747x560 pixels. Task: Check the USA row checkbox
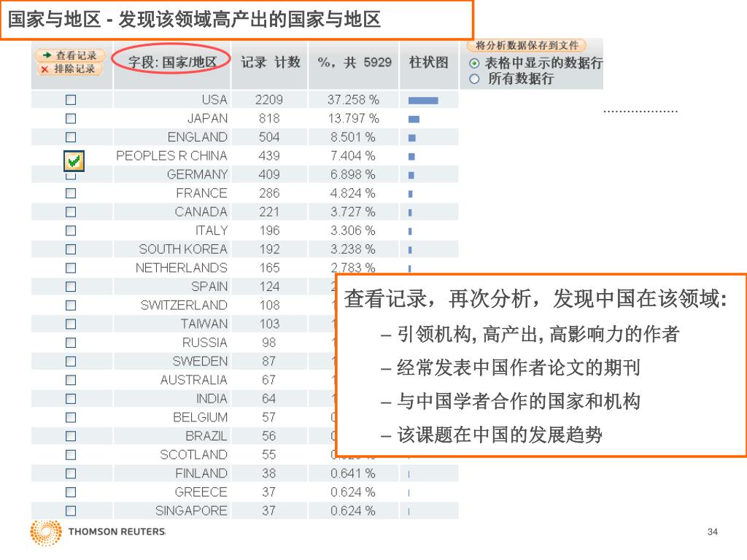click(71, 100)
